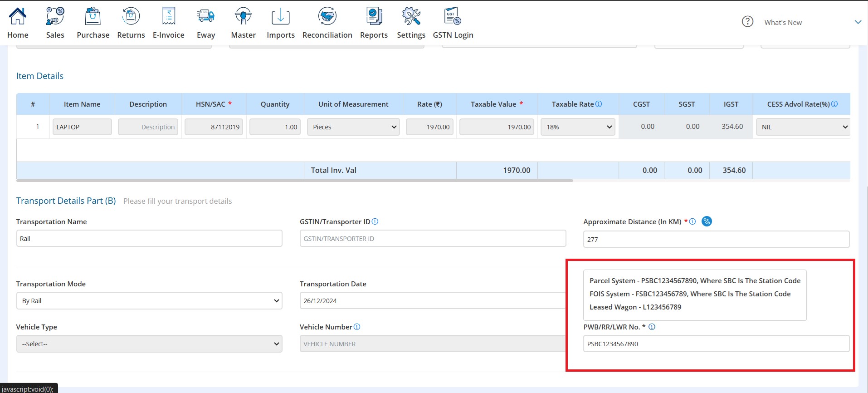Open the Returns module icon
Image resolution: width=868 pixels, height=393 pixels.
click(x=131, y=16)
